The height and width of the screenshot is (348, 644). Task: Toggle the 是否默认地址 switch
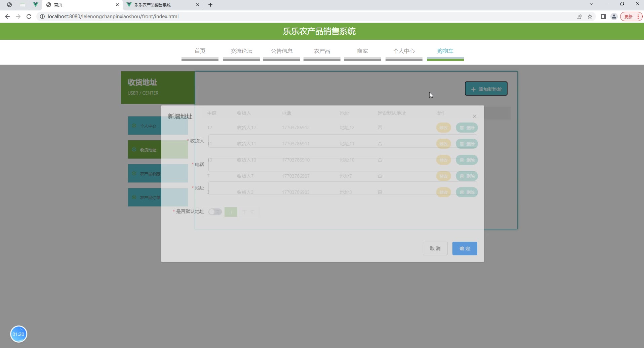tap(215, 212)
